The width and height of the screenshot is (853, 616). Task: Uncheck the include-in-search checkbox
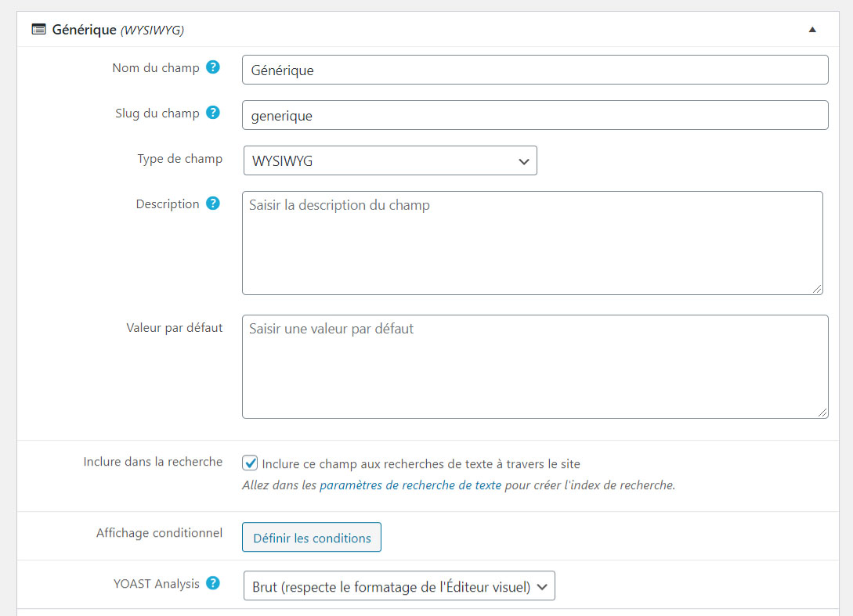click(x=251, y=463)
